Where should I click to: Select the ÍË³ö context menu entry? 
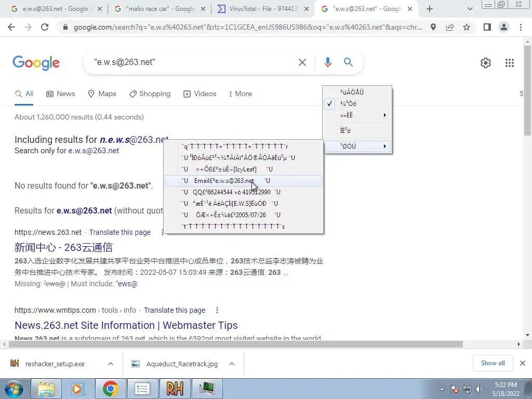(357, 130)
